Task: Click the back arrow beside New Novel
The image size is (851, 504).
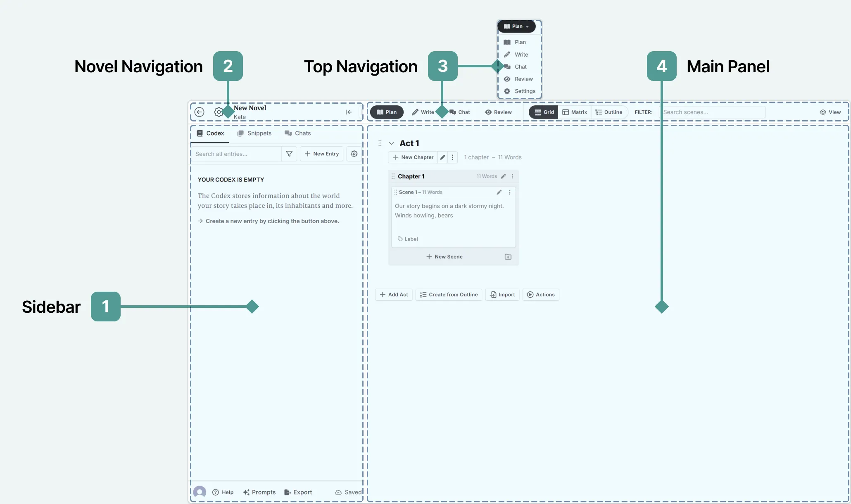Action: coord(200,112)
